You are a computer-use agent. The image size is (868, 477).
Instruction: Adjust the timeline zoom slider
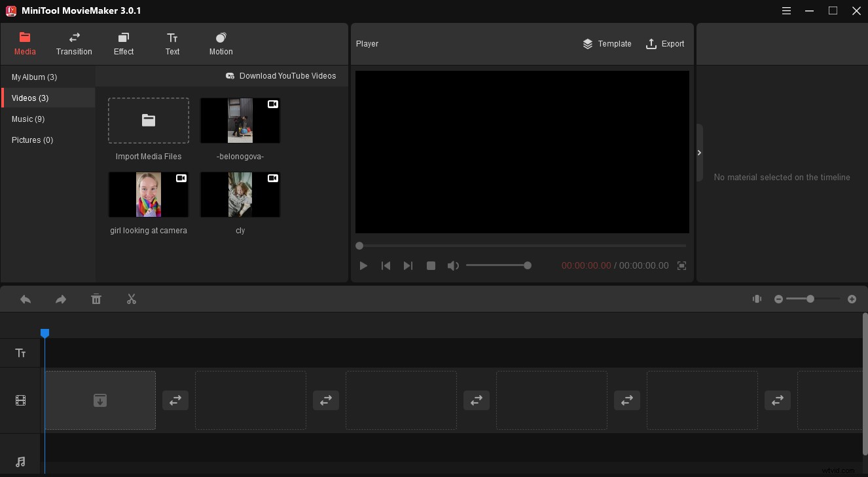[x=811, y=299]
